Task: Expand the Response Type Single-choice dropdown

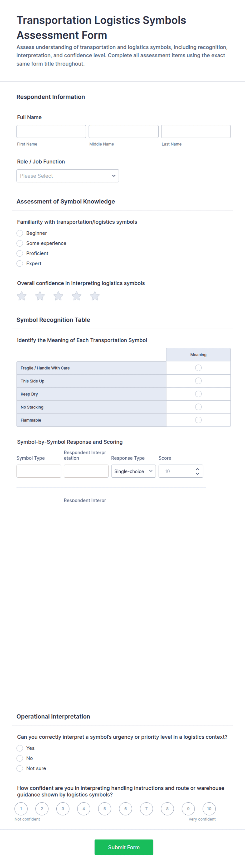Action: pyautogui.click(x=133, y=471)
